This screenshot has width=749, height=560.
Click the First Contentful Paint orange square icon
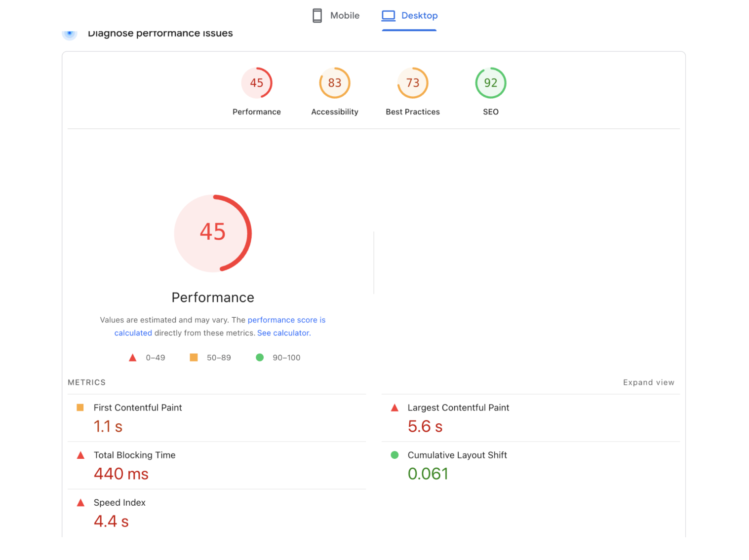point(80,408)
